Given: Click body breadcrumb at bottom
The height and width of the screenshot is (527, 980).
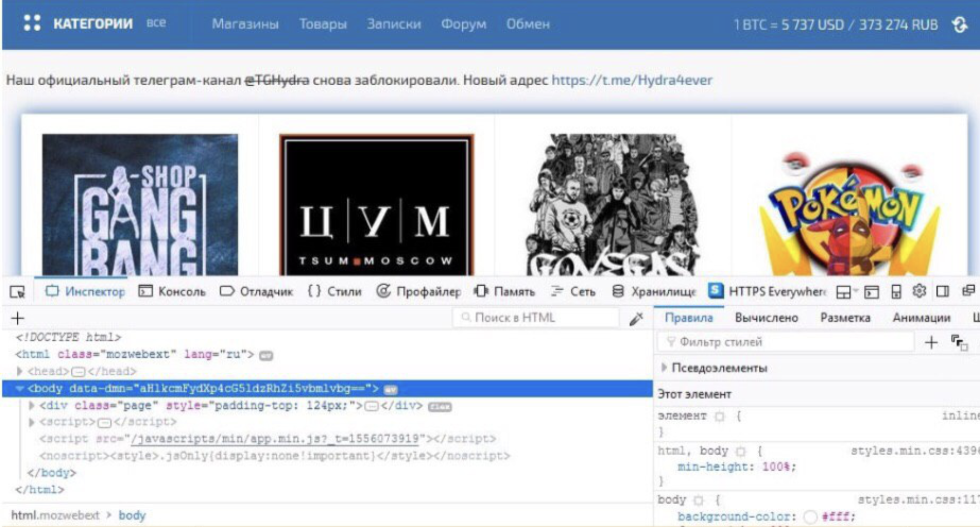Looking at the screenshot, I should [x=132, y=515].
